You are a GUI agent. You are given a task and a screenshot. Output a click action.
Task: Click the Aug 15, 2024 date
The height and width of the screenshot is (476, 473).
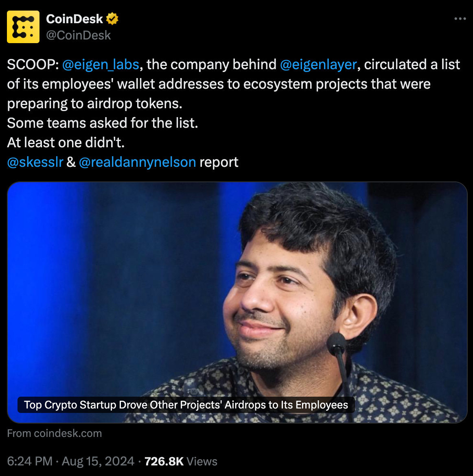point(98,461)
